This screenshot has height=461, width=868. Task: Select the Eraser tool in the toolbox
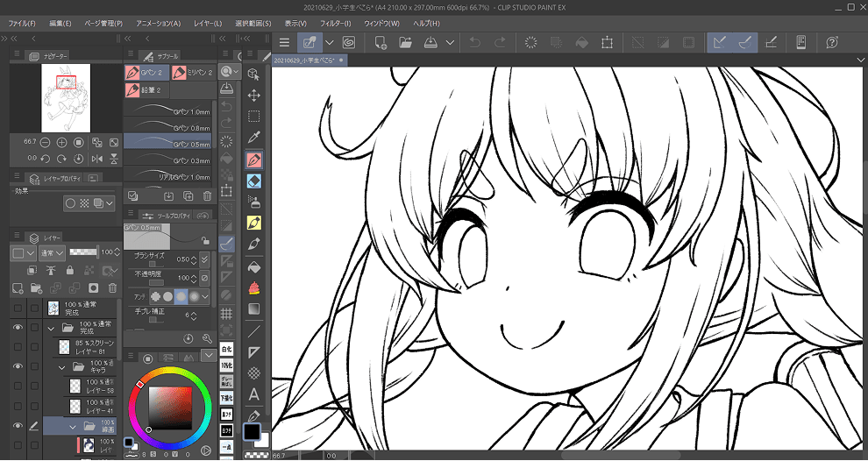tap(254, 181)
